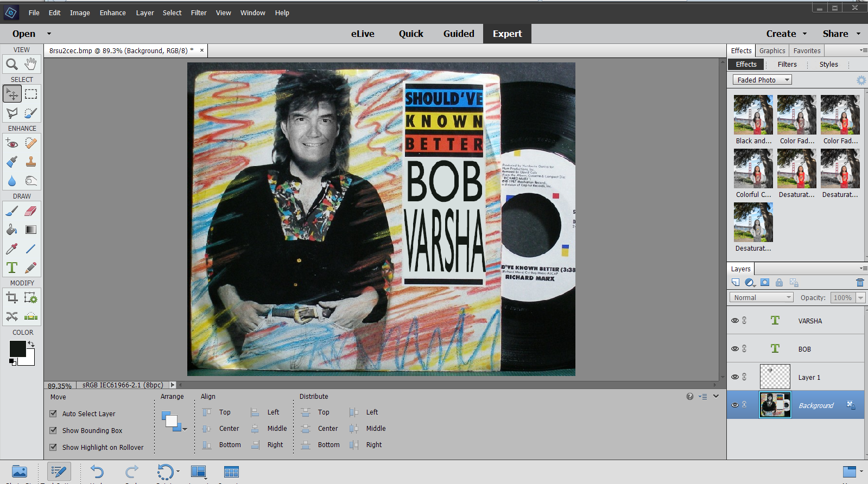Open the Opacity slider dropdown arrow
This screenshot has height=484, width=868.
click(860, 297)
